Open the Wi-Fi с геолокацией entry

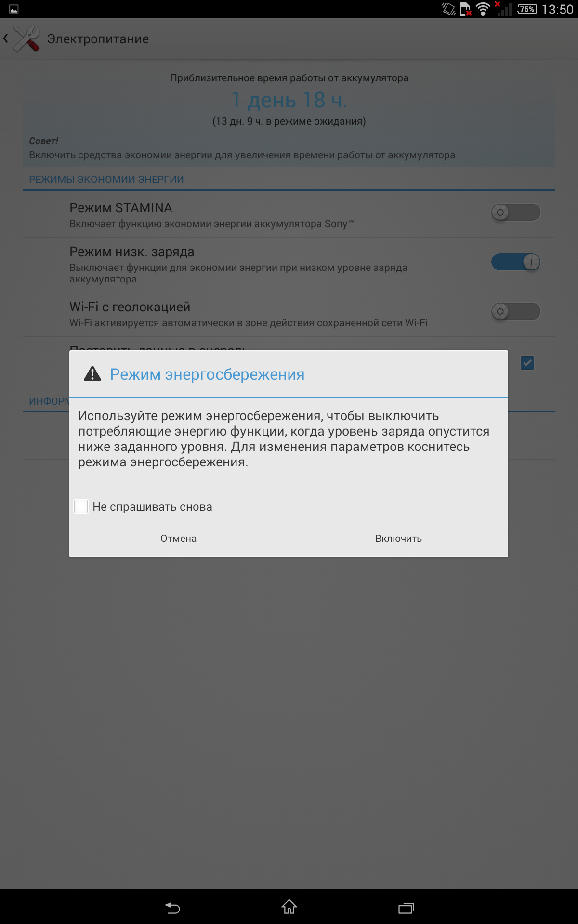(289, 314)
